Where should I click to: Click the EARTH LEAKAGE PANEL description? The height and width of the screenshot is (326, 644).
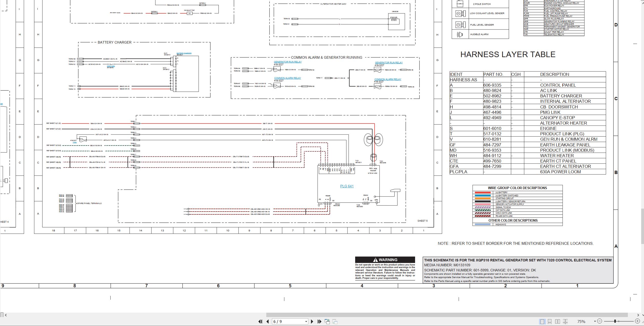pyautogui.click(x=565, y=145)
